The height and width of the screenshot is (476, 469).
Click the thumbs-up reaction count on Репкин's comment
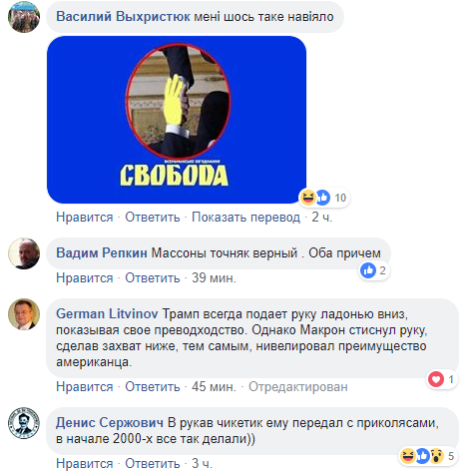pos(374,270)
